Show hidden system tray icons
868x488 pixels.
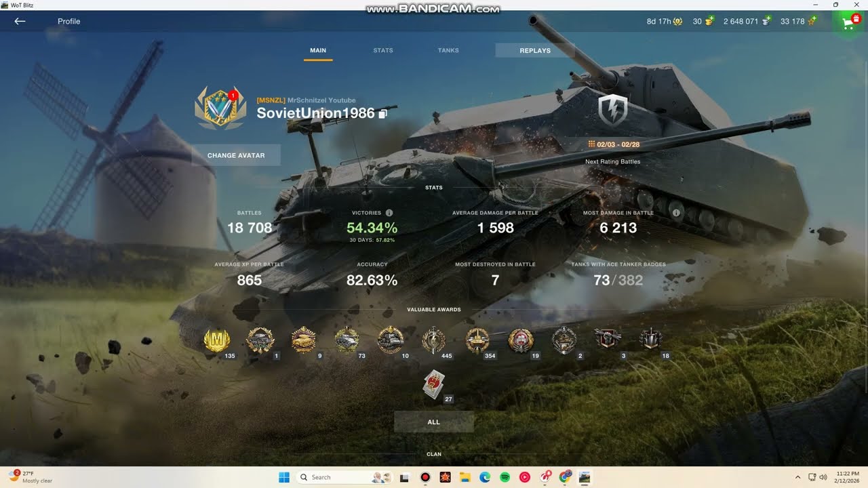(x=797, y=477)
